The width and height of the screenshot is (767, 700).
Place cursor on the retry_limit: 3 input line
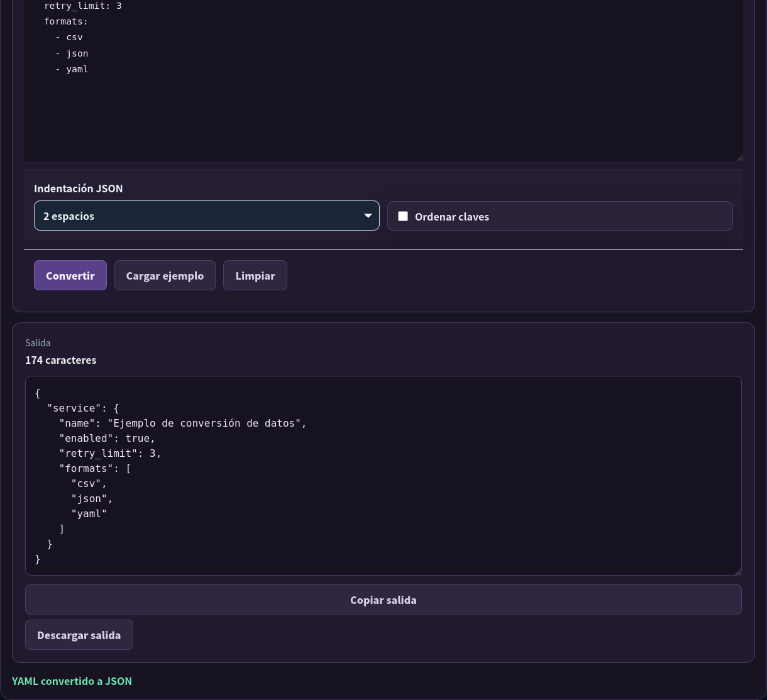point(83,6)
